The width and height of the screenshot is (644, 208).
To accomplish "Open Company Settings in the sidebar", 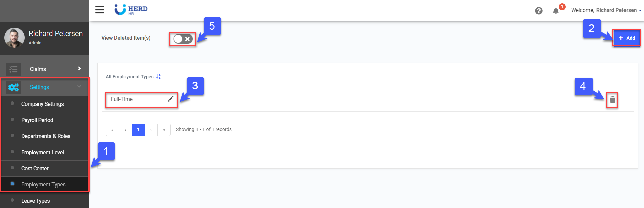I will tap(42, 104).
